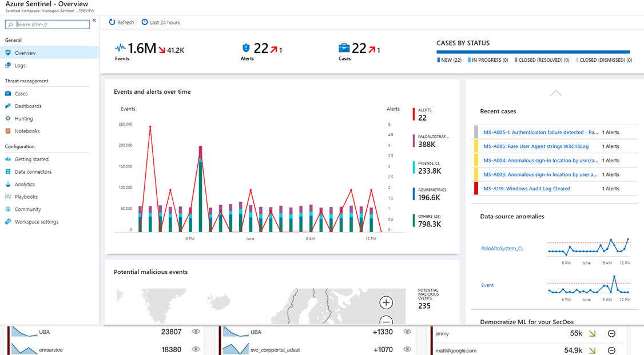
Task: Click the red ALERTS legend swatch
Action: (414, 114)
